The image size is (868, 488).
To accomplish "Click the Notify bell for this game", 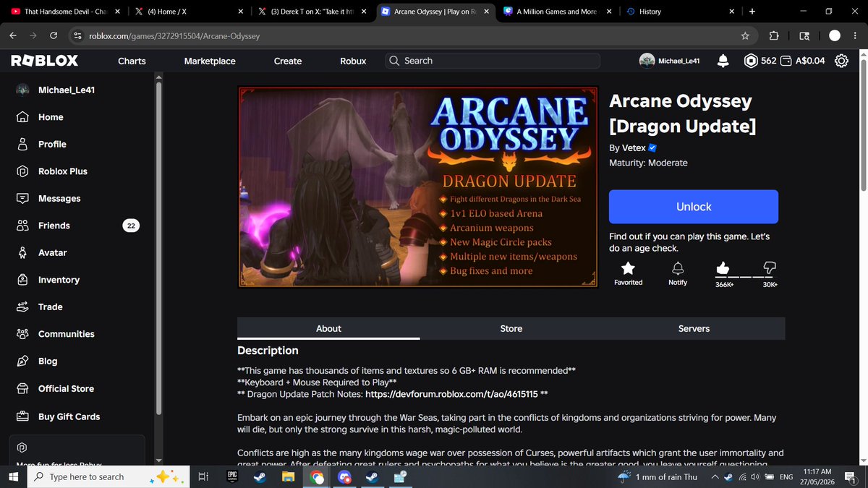I will tap(678, 267).
